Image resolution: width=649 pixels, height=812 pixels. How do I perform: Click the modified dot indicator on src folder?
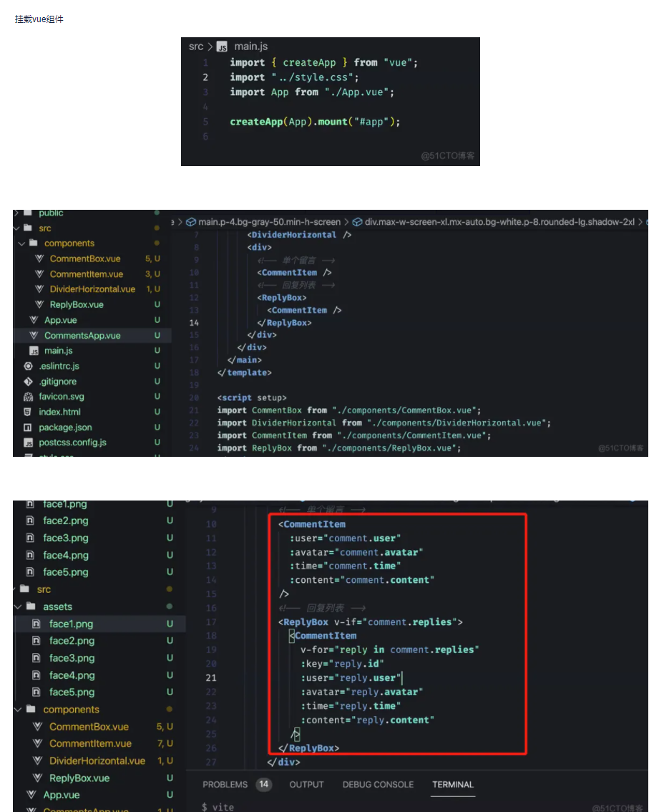point(157,228)
